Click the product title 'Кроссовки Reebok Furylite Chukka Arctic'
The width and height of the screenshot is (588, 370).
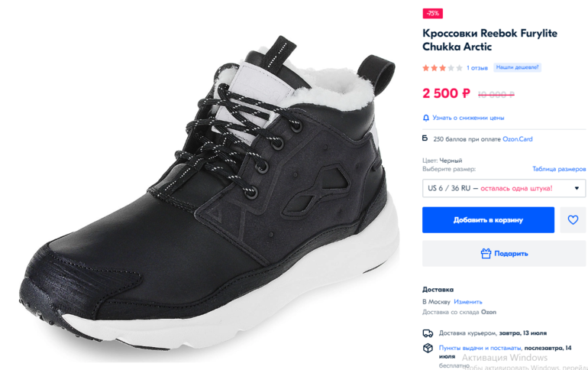[x=478, y=40]
